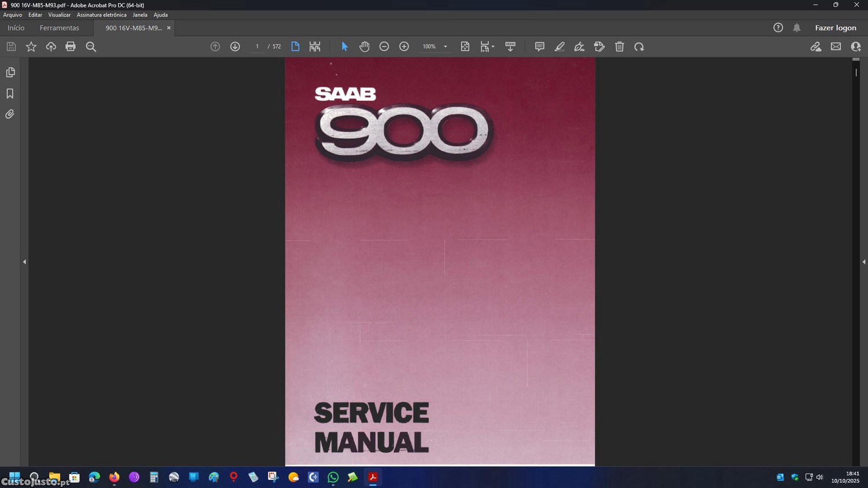The height and width of the screenshot is (488, 868).
Task: Open the 100% zoom level dropdown
Action: [445, 47]
